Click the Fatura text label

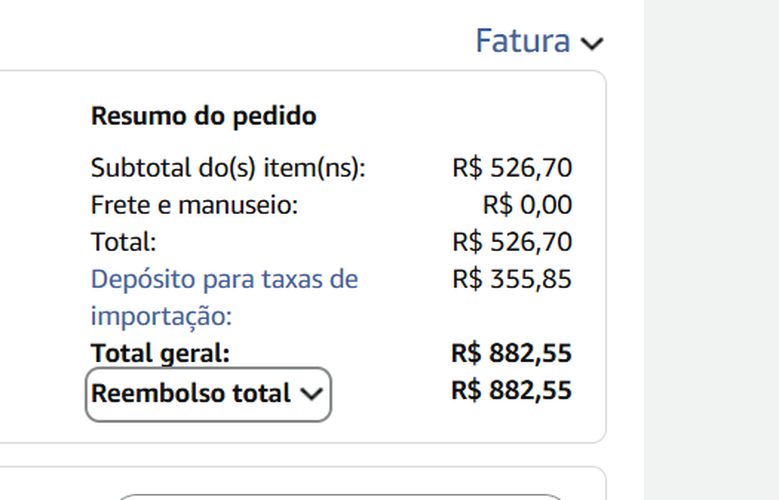tap(522, 42)
